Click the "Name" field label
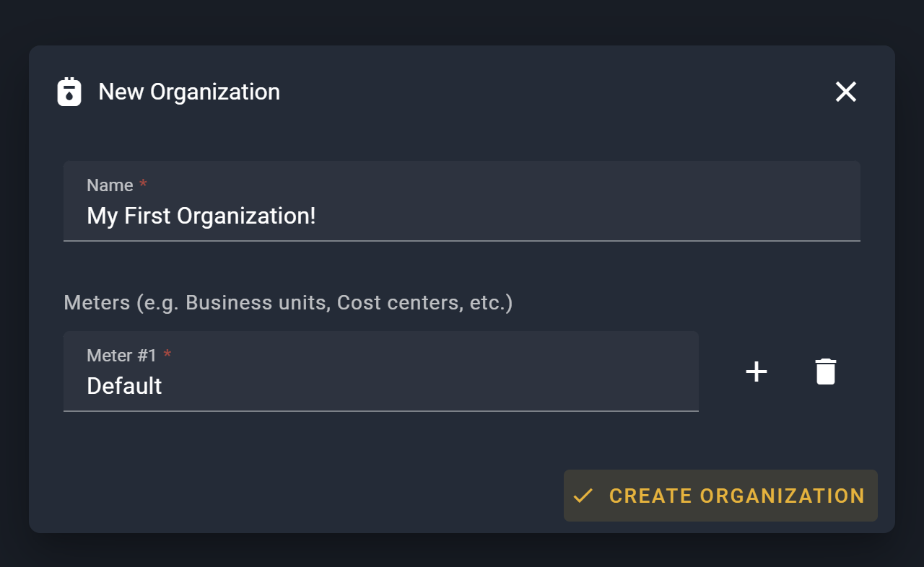Image resolution: width=924 pixels, height=567 pixels. [x=110, y=185]
